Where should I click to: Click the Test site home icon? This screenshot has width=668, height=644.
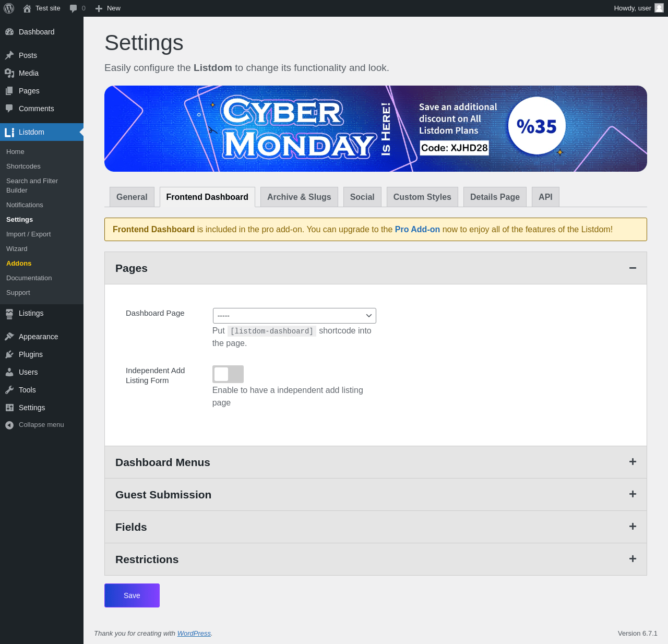coord(27,8)
